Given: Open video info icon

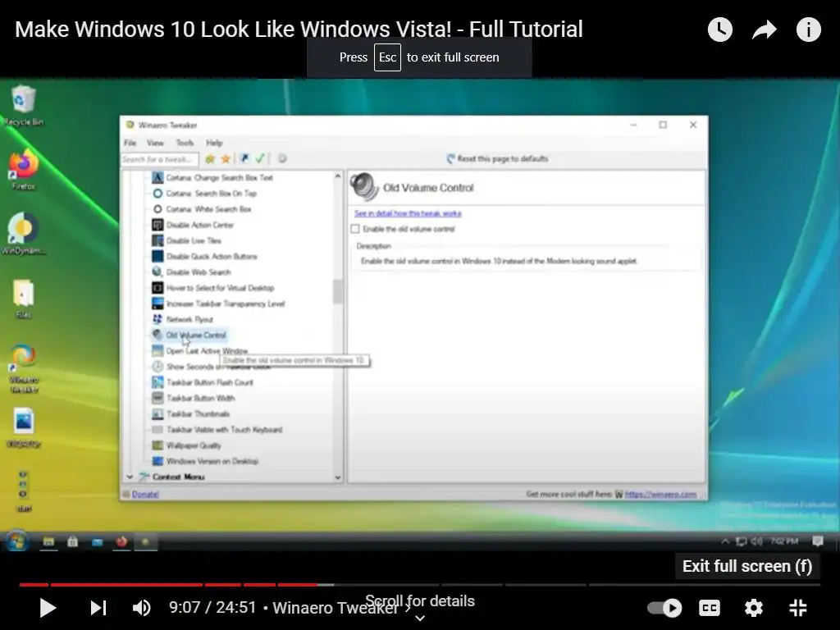Looking at the screenshot, I should click(808, 30).
